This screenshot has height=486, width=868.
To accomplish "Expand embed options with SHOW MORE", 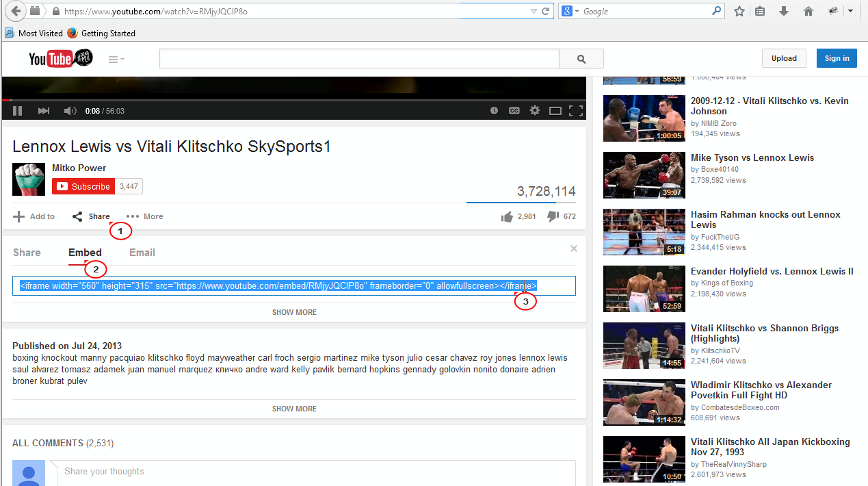I will tap(294, 312).
